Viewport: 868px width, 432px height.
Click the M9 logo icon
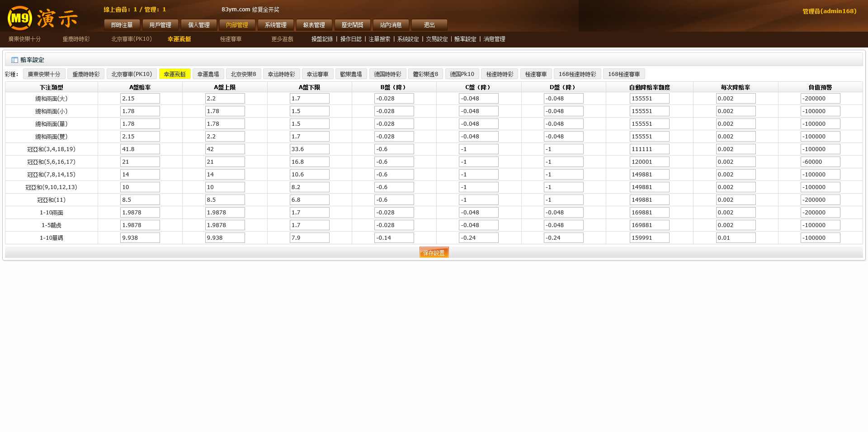[20, 18]
